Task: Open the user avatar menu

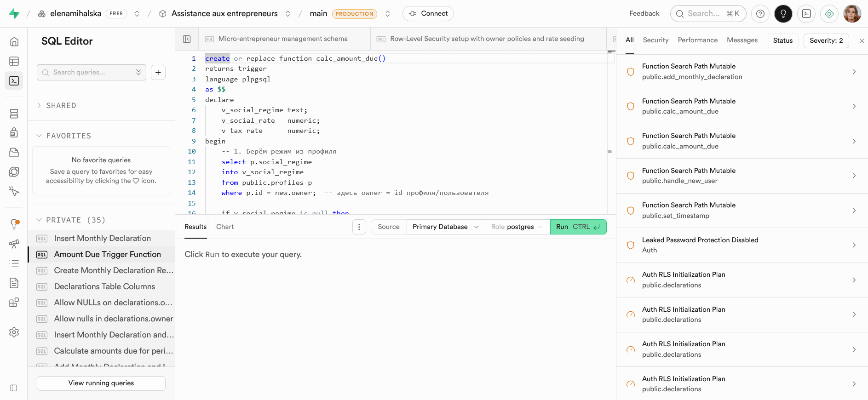Action: (852, 14)
